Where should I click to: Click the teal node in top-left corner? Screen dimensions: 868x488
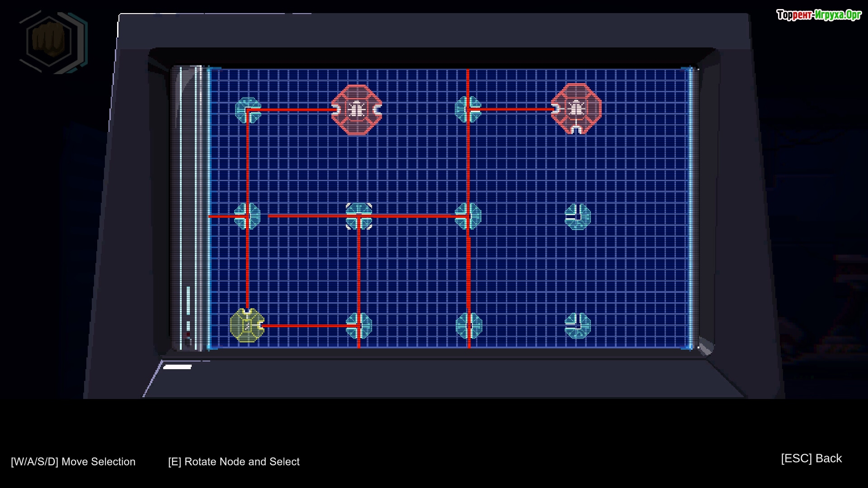coord(248,110)
